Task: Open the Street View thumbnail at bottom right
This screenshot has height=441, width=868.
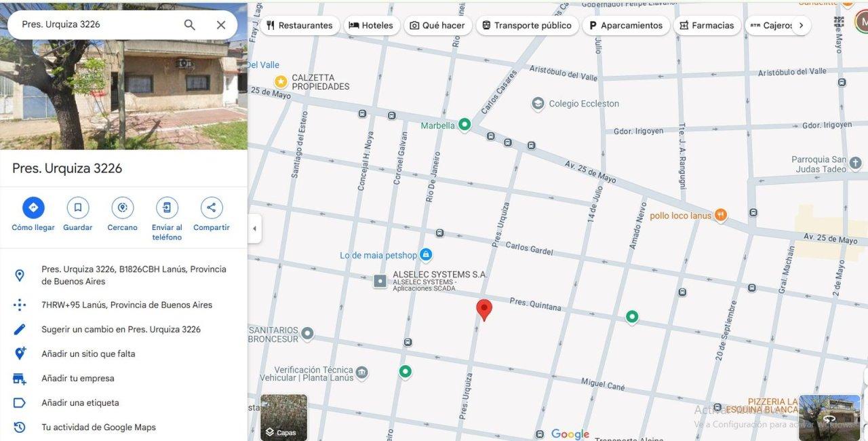Action: pos(829,418)
